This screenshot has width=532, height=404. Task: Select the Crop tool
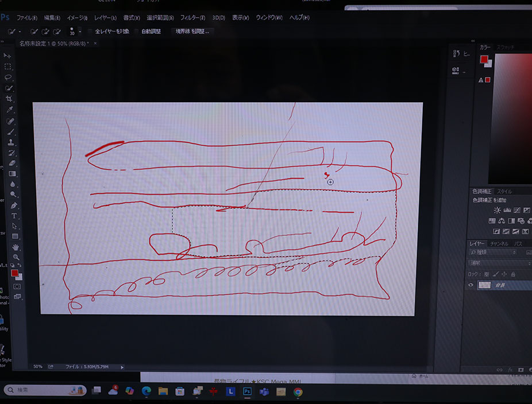tap(9, 99)
